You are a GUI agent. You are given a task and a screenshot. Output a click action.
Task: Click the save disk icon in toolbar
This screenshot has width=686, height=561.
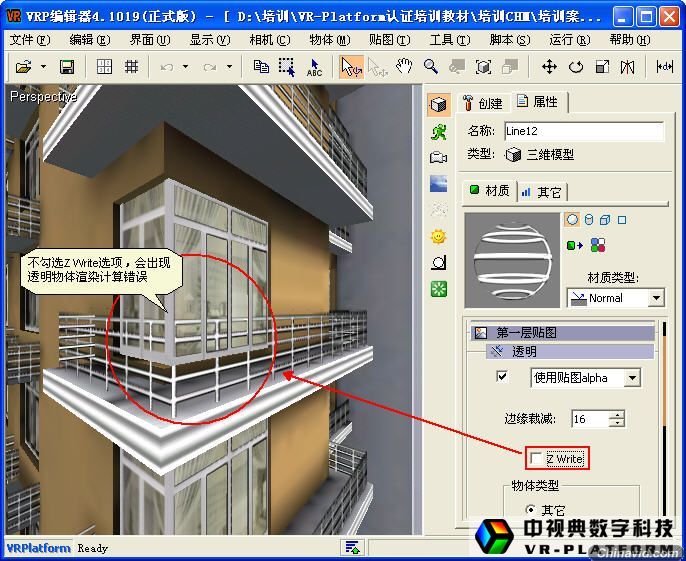(67, 67)
